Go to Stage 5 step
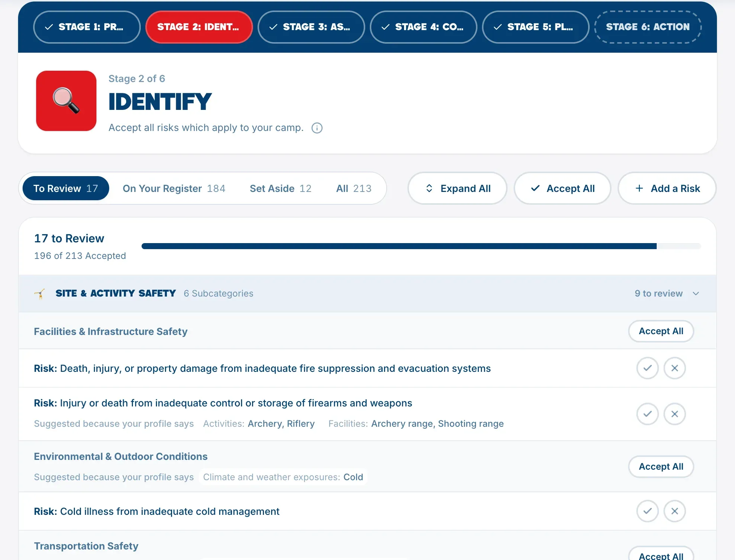735x560 pixels. tap(536, 27)
